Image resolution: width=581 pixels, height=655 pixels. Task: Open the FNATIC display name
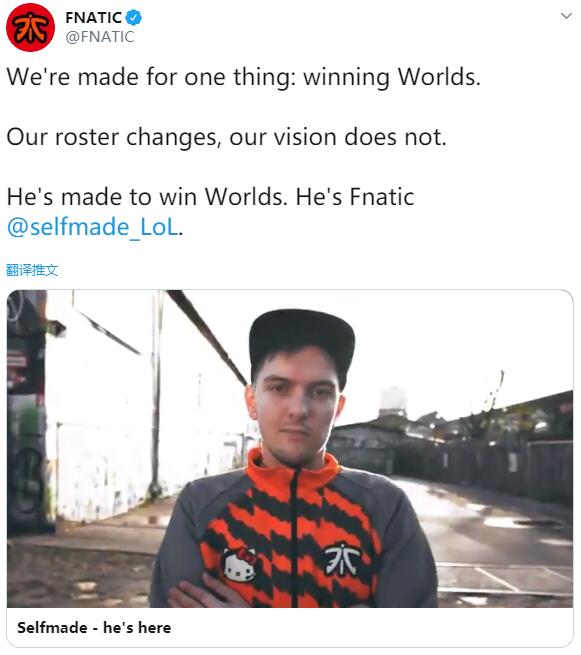pyautogui.click(x=93, y=18)
